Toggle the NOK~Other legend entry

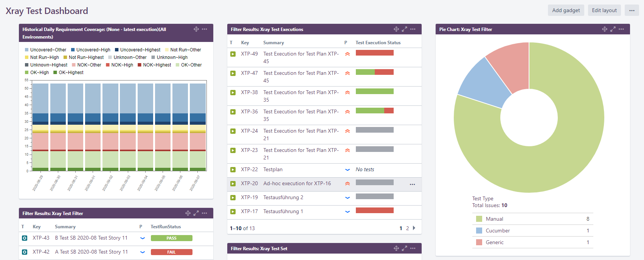tap(87, 65)
